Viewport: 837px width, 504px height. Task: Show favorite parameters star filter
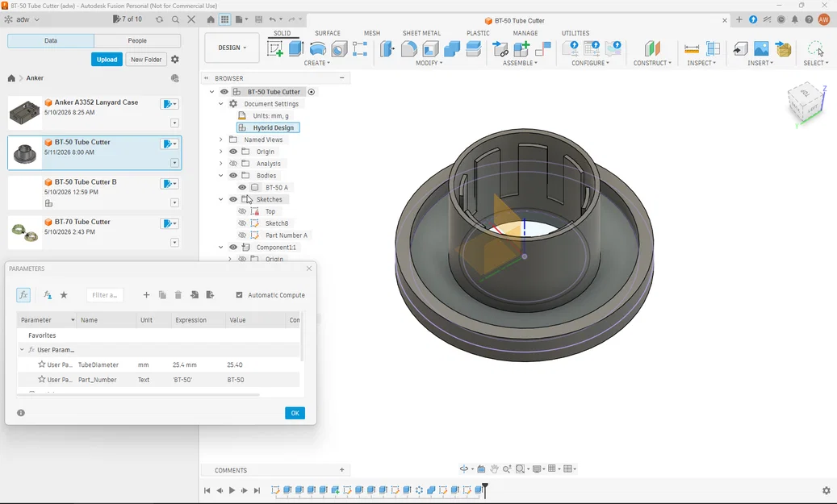tap(64, 295)
